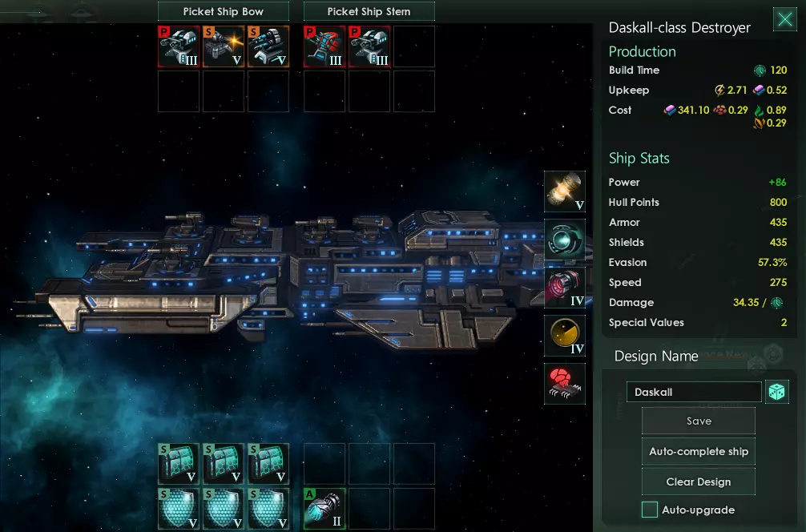The width and height of the screenshot is (806, 532).
Task: Click the first armor plating slot marked V
Action: tap(179, 464)
